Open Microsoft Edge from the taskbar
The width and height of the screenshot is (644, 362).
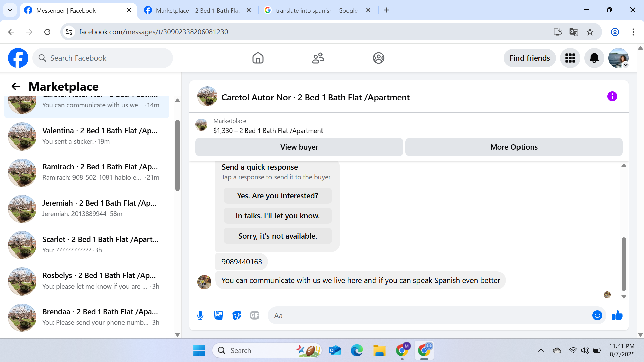[357, 350]
